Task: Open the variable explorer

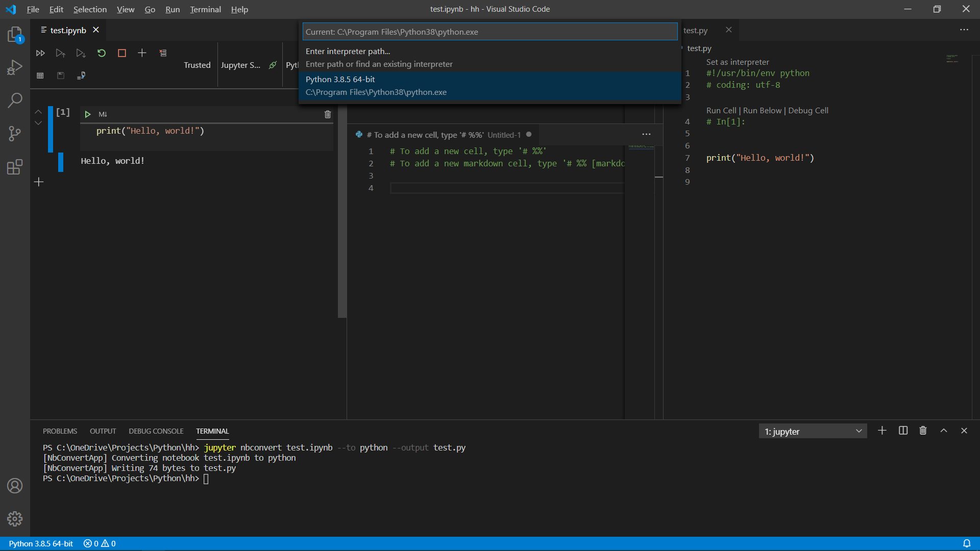Action: [x=40, y=75]
